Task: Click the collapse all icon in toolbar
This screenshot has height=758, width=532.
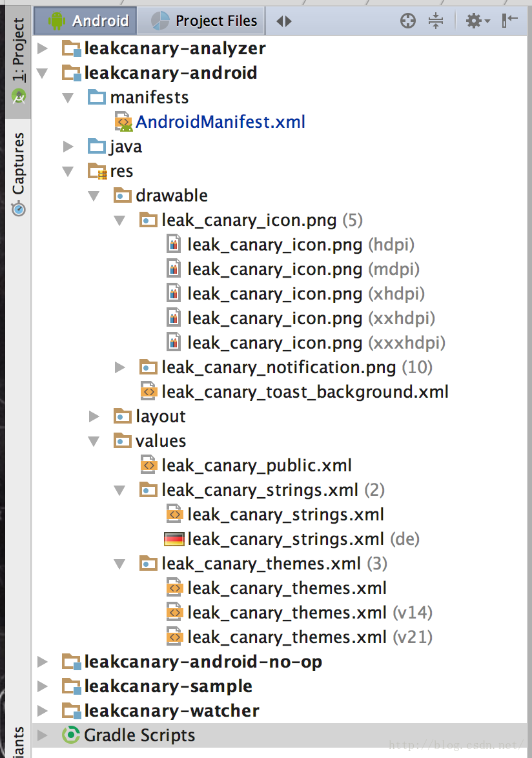Action: [436, 21]
